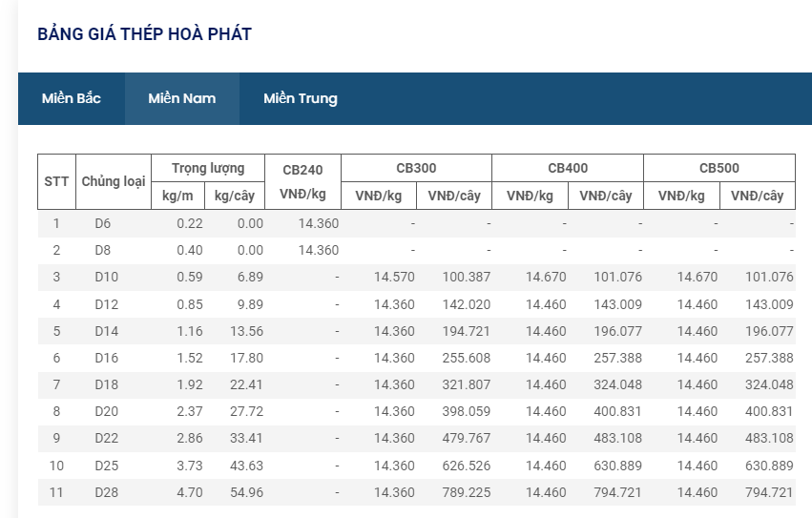The width and height of the screenshot is (812, 518).
Task: Click the Trọng lượng column header
Action: (208, 168)
